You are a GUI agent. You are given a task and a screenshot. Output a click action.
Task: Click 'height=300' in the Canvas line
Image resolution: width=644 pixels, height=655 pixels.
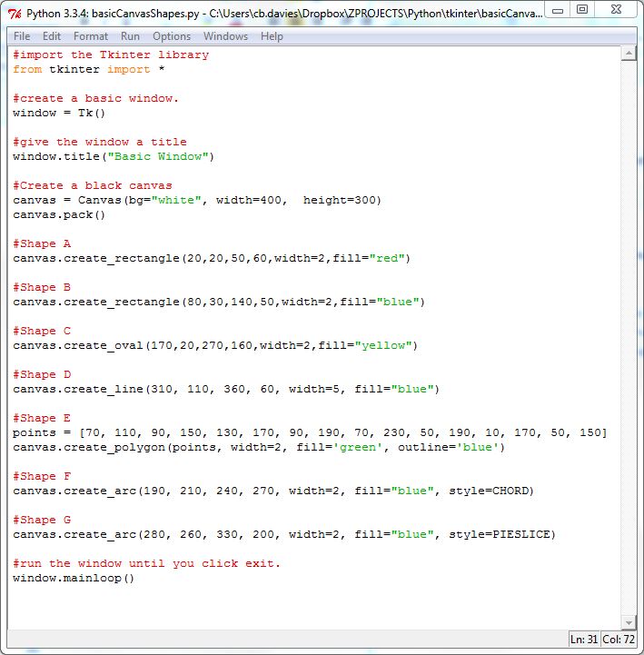tap(339, 201)
